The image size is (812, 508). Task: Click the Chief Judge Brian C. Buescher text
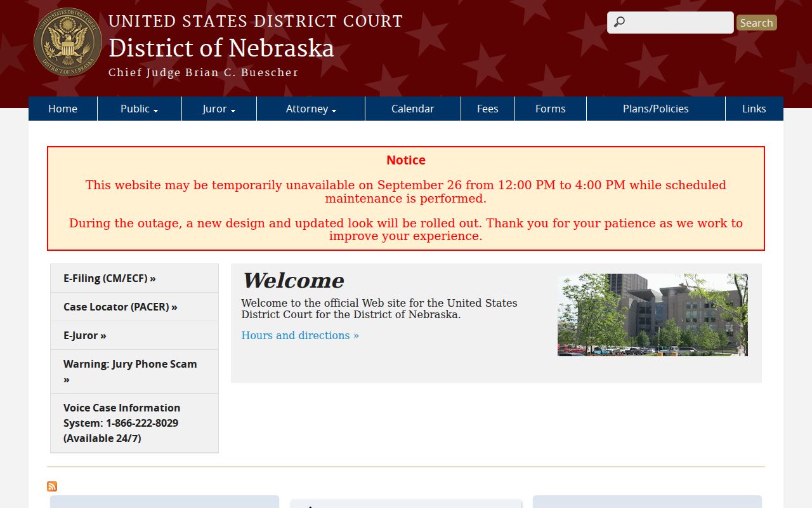204,72
